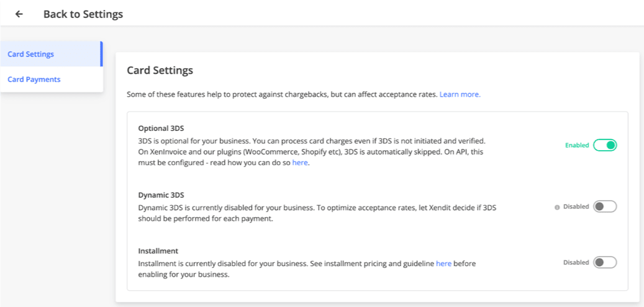The image size is (644, 307).
Task: Click the Dynamic 3DS section title
Action: coord(161,195)
